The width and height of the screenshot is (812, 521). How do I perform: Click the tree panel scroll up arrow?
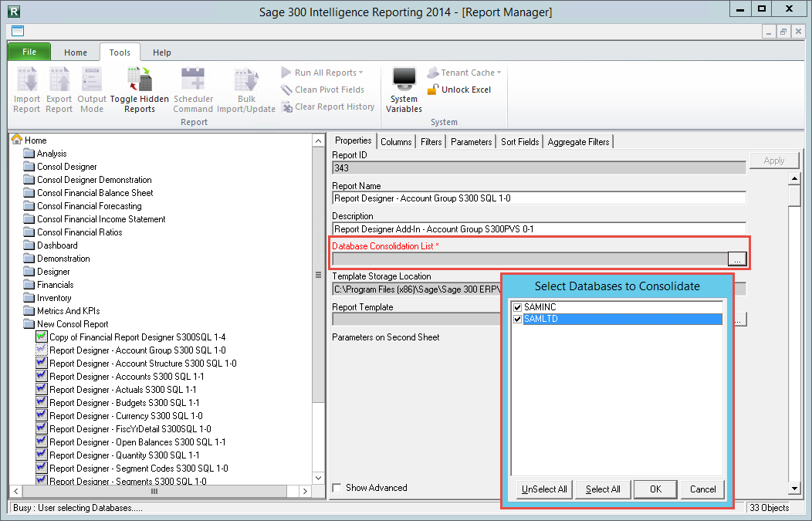click(319, 140)
